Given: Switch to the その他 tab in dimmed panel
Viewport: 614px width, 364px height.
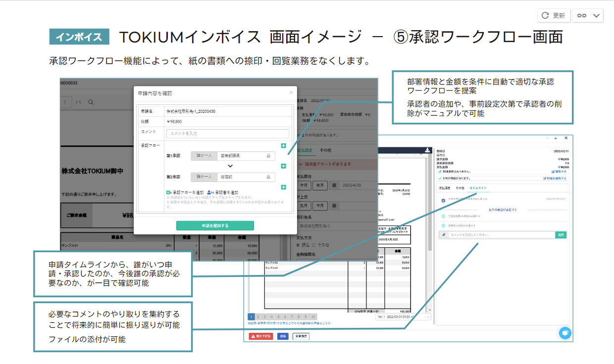Looking at the screenshot, I should coord(325,150).
